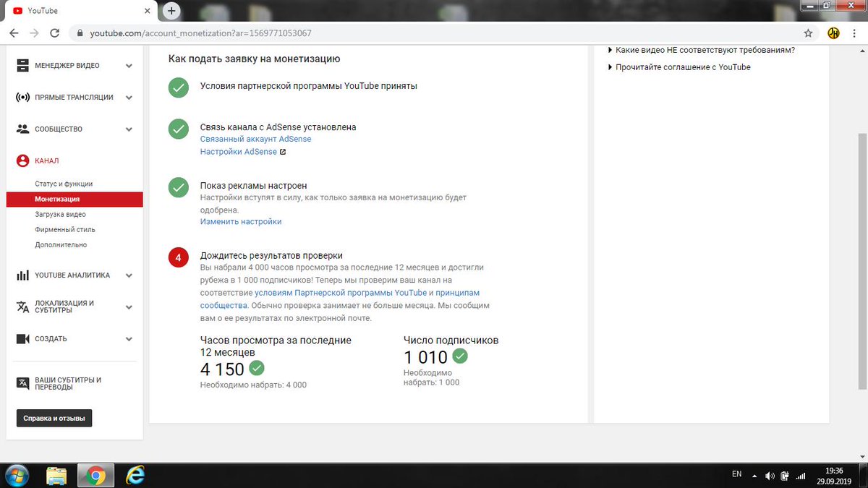The height and width of the screenshot is (488, 868).
Task: Expand 'Прочитайте соглашение с YouTube'
Action: point(679,67)
